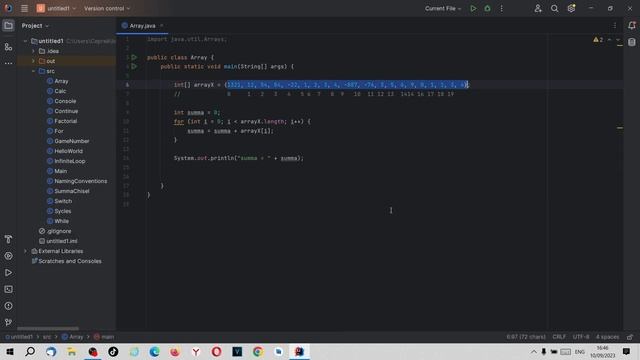
Task: Collapse the untitled1 root node
Action: [x=25, y=41]
